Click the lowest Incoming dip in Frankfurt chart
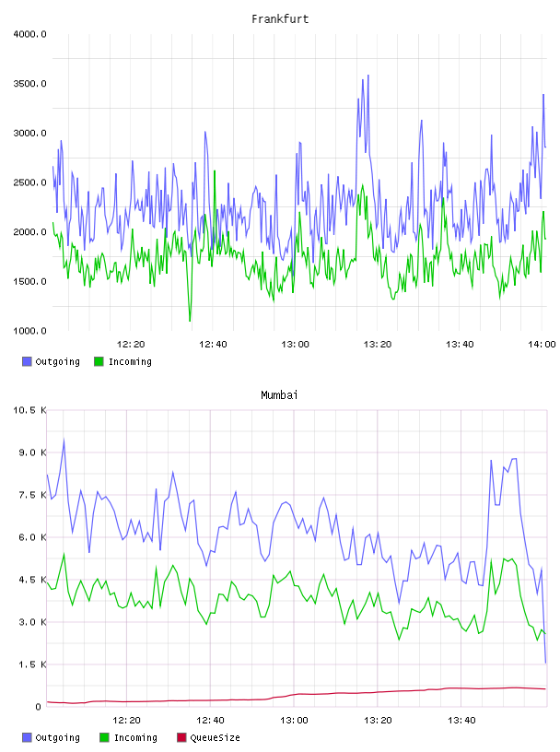 click(190, 321)
